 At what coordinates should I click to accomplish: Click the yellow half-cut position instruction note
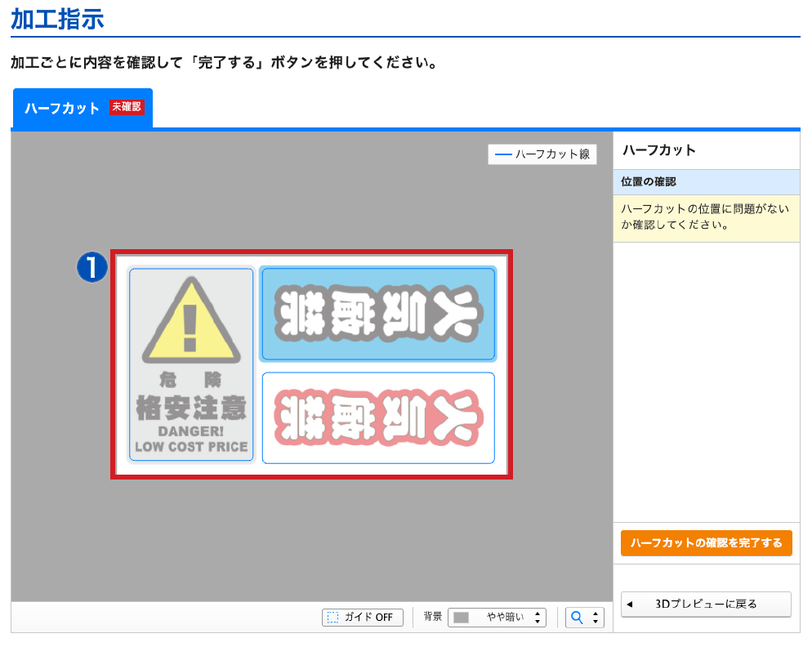point(706,217)
